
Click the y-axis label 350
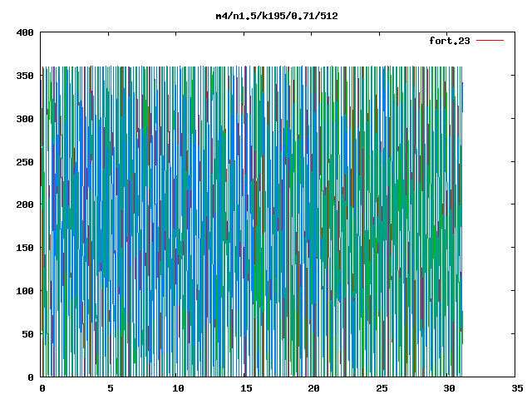click(25, 76)
